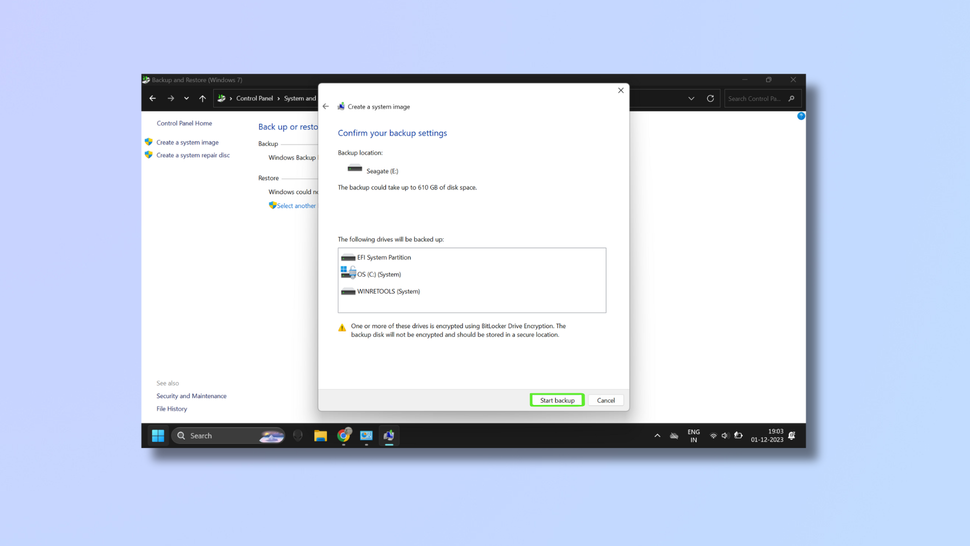Screen dimensions: 970x546
Task: Click the OneDrive cloud tray icon
Action: pyautogui.click(x=674, y=436)
